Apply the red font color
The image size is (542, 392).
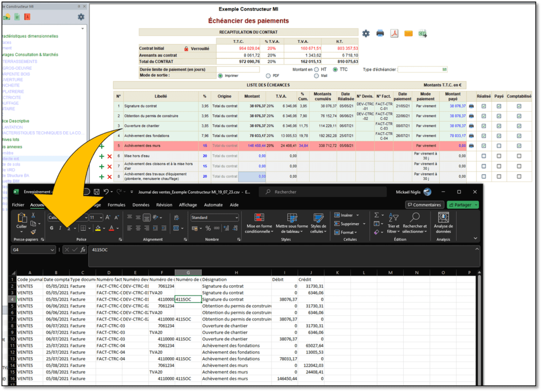click(111, 229)
